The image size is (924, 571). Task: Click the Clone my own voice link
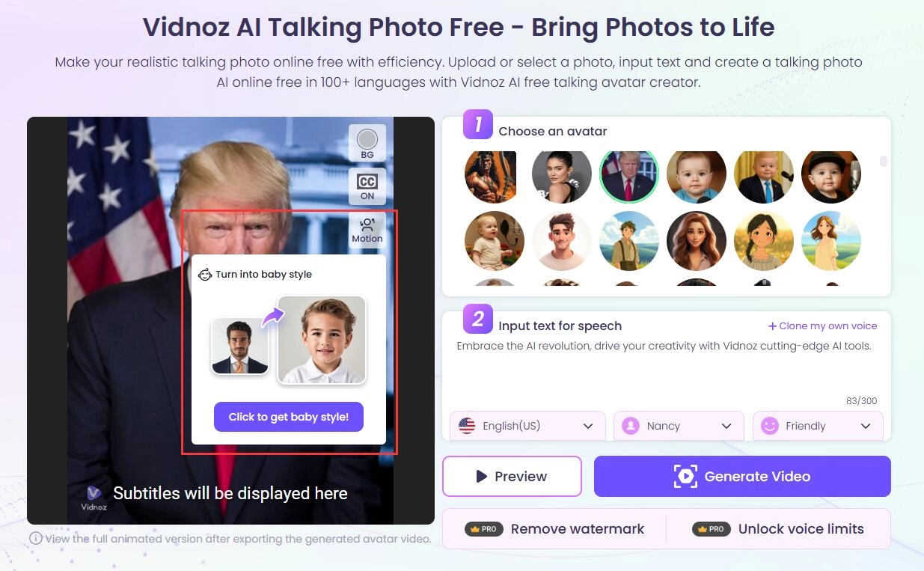coord(822,326)
